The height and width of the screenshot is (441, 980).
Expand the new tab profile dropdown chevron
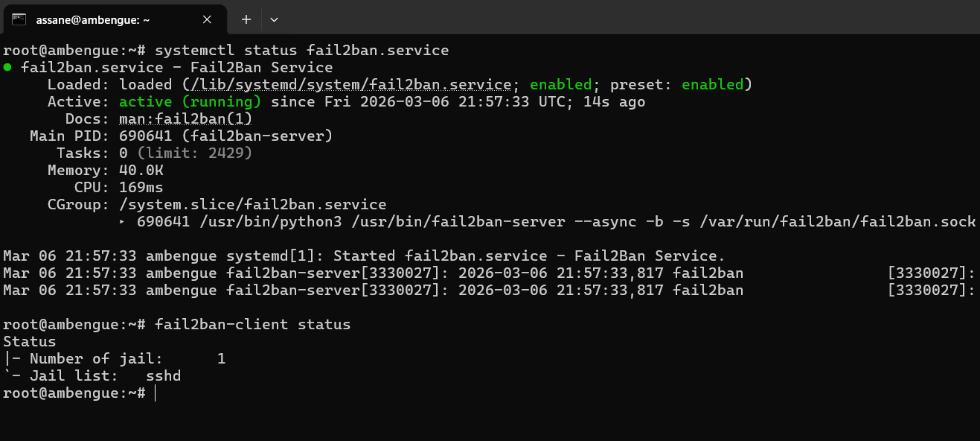pyautogui.click(x=274, y=19)
